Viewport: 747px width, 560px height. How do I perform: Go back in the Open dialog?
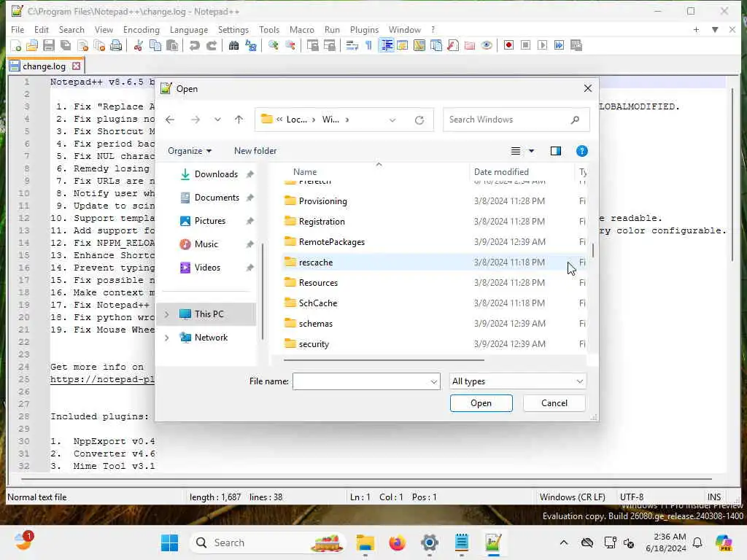170,120
